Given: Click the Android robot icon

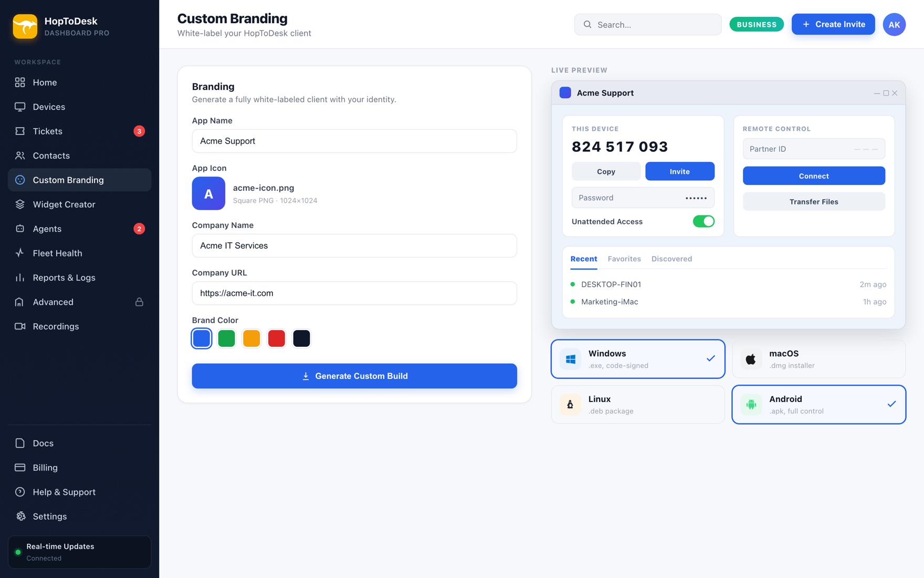Looking at the screenshot, I should coord(751,405).
